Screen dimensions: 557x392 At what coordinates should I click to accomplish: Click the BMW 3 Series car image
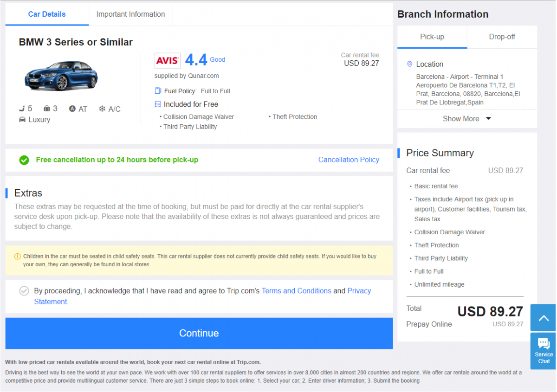pos(61,76)
